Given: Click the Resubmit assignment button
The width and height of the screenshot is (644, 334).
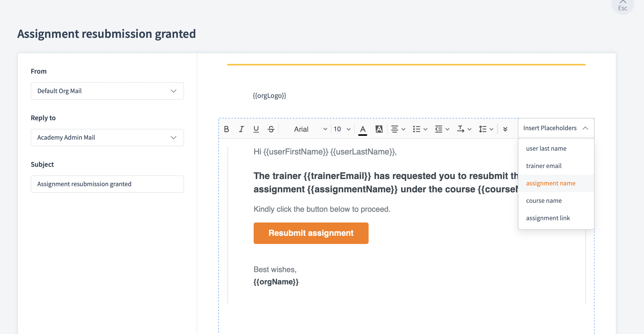Looking at the screenshot, I should coord(311,233).
